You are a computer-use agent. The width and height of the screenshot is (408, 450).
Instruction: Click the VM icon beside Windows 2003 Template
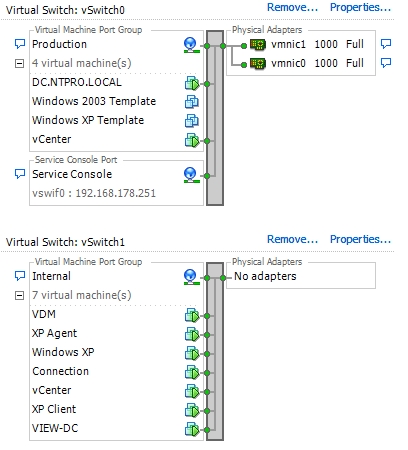tap(192, 102)
